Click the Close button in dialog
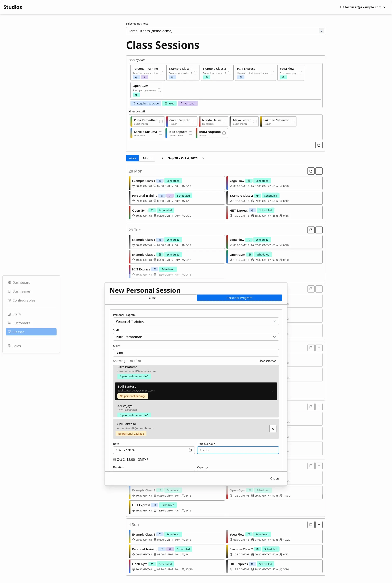This screenshot has width=392, height=583. [274, 479]
